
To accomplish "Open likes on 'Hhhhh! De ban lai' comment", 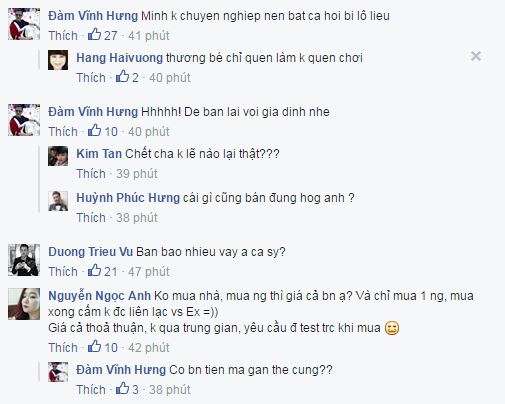I will [x=103, y=131].
